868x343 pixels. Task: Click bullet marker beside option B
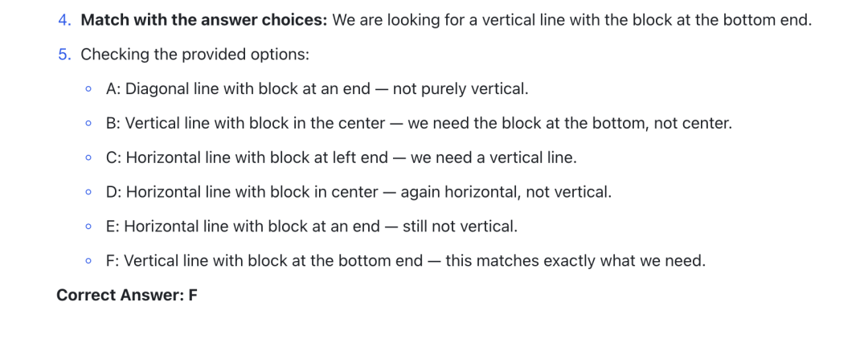click(x=88, y=124)
